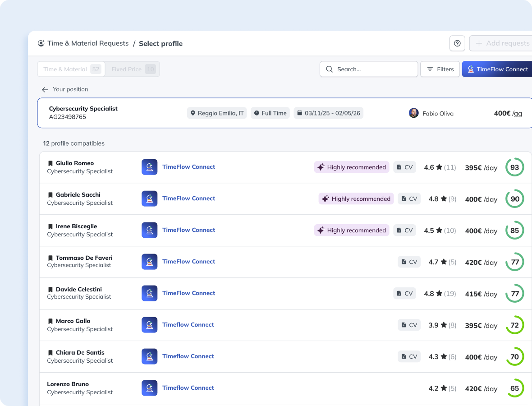532x406 pixels.
Task: Switch to Fixed Price tab
Action: coord(133,69)
